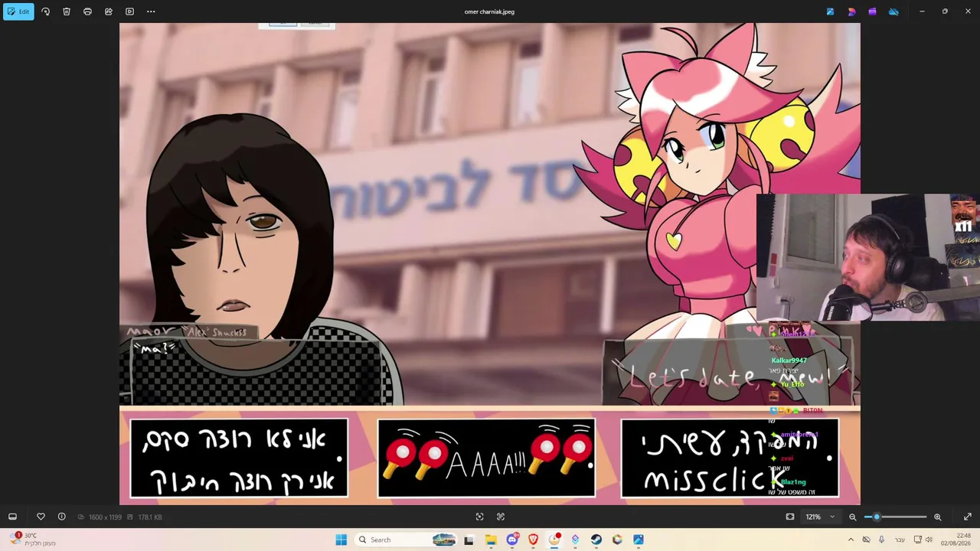Switch input language indicator in the tray
Image resolution: width=980 pixels, height=551 pixels.
click(900, 540)
